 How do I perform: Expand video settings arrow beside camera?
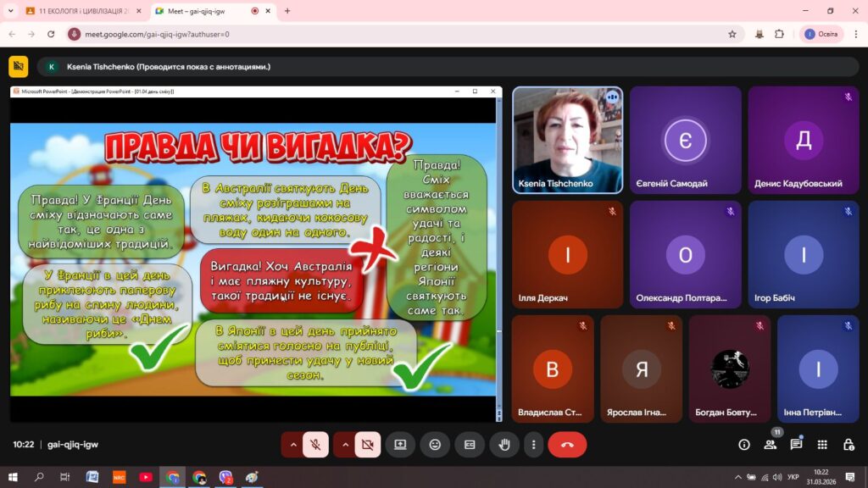click(345, 445)
